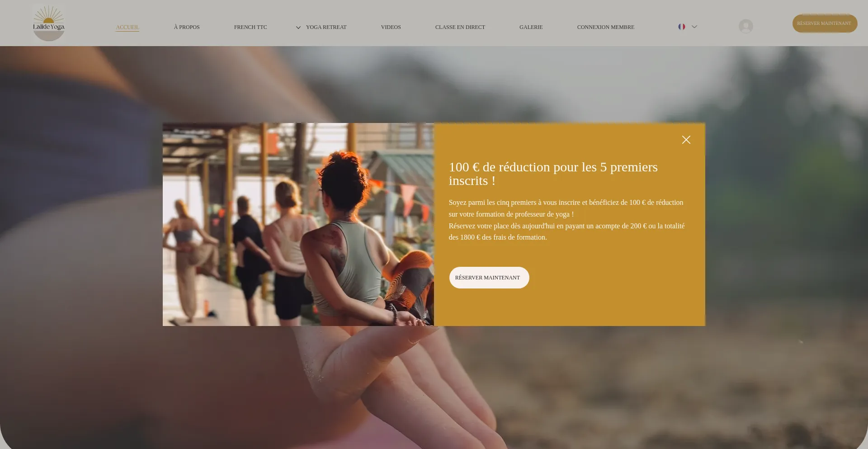
Task: Click the yoga class photo in popup
Action: coord(298,224)
